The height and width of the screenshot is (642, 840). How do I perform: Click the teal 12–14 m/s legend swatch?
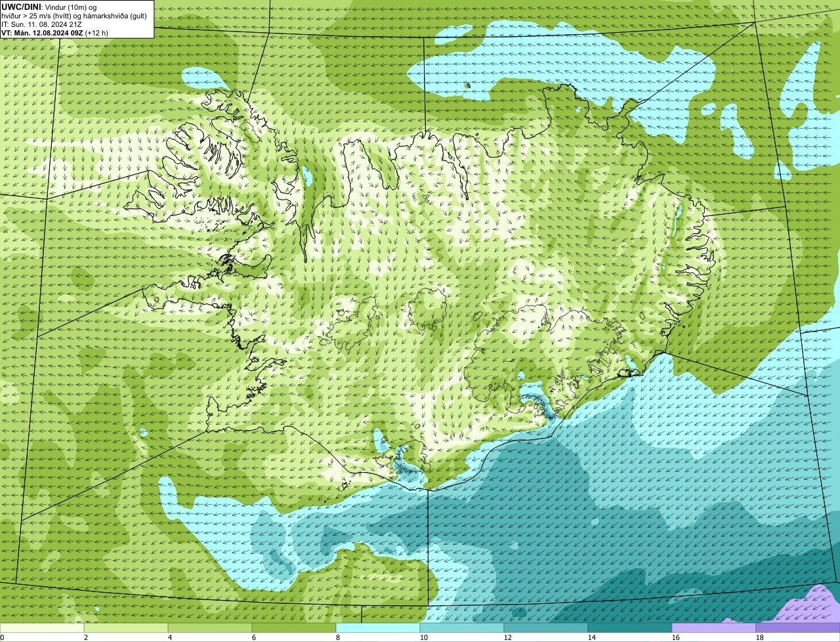coord(546,628)
